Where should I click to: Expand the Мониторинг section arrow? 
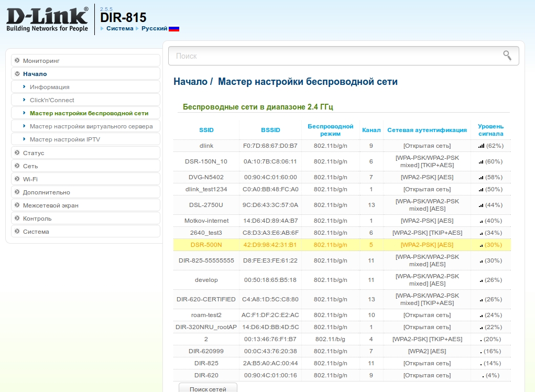[x=17, y=61]
